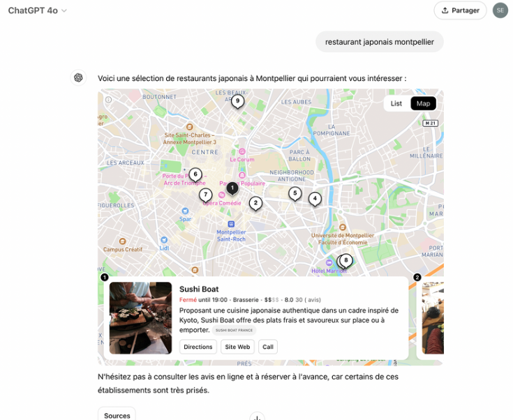Image resolution: width=513 pixels, height=420 pixels.
Task: Click the Montpellier Saint-Roch station icon
Action: click(231, 224)
